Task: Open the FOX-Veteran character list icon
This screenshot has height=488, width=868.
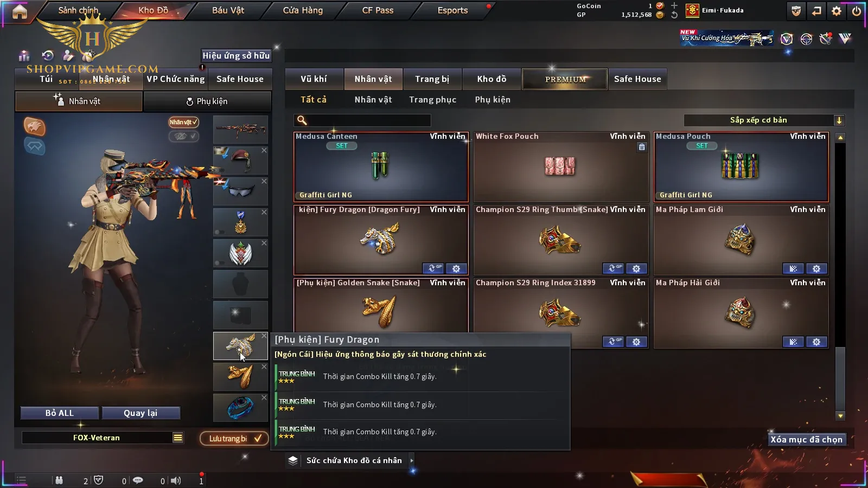Action: pyautogui.click(x=178, y=438)
